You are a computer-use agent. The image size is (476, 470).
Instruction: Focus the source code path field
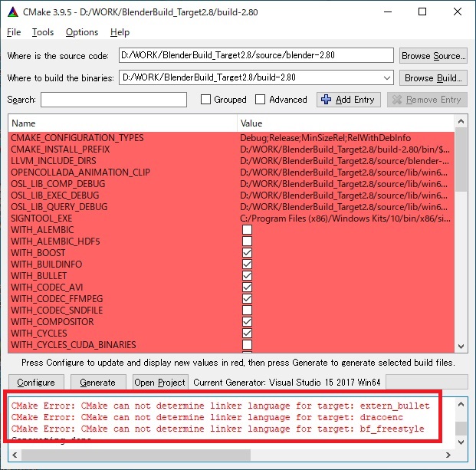(256, 55)
